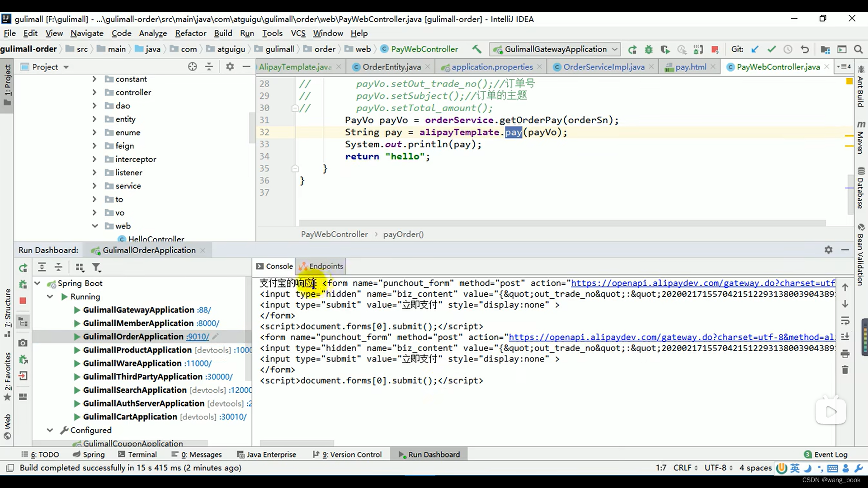Image resolution: width=868 pixels, height=488 pixels.
Task: Start debugging with the bug icon
Action: tap(649, 49)
